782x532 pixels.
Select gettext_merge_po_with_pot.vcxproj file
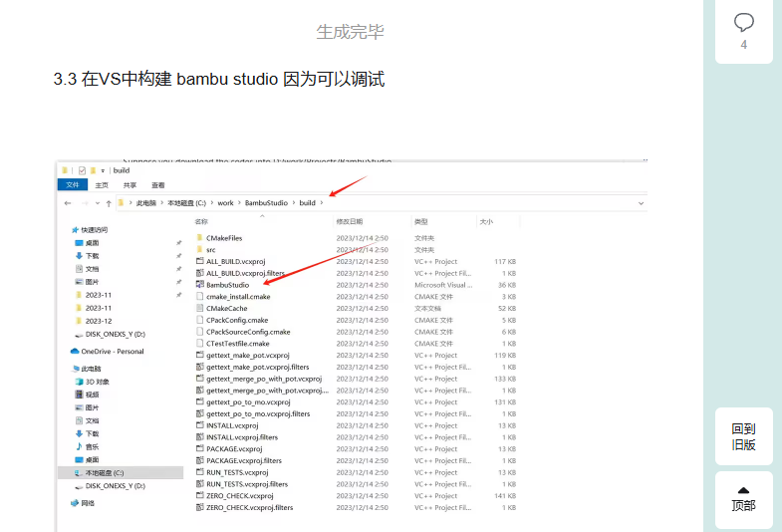[x=264, y=379]
